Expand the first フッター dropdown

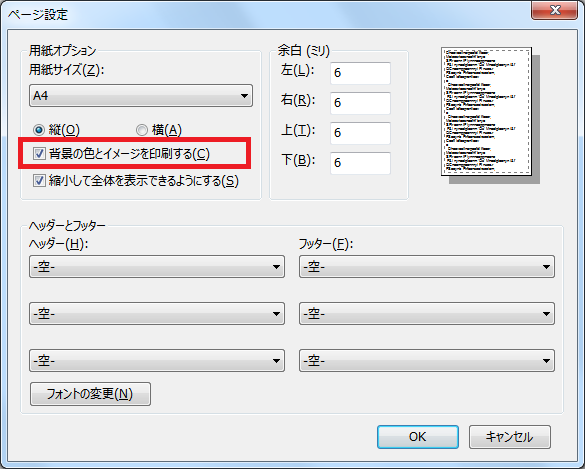tap(427, 266)
